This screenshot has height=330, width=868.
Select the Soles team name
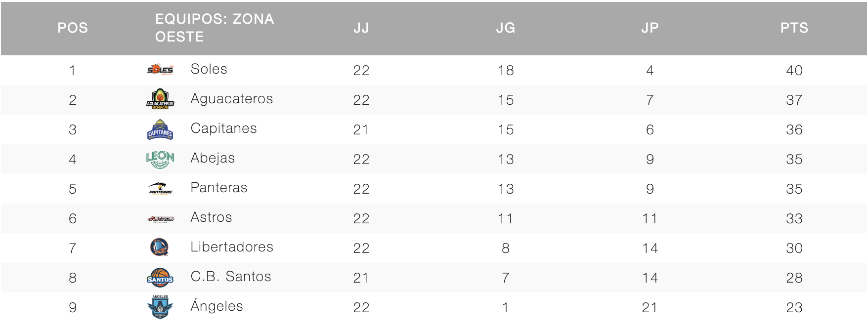[x=209, y=69]
